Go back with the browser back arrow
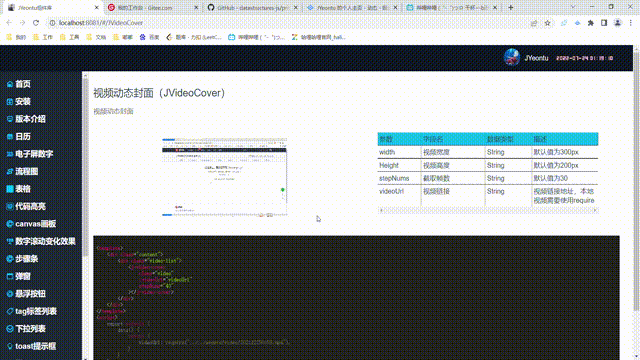 [9, 23]
